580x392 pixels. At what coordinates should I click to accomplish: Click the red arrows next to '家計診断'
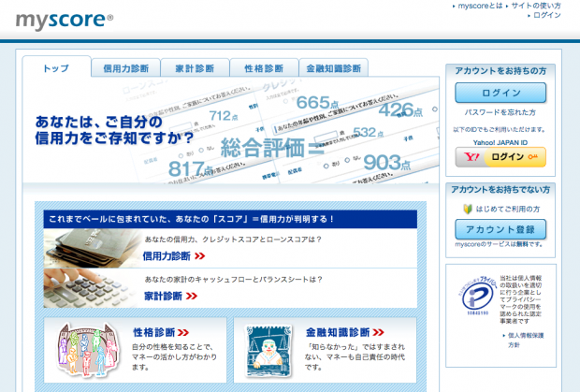point(192,296)
